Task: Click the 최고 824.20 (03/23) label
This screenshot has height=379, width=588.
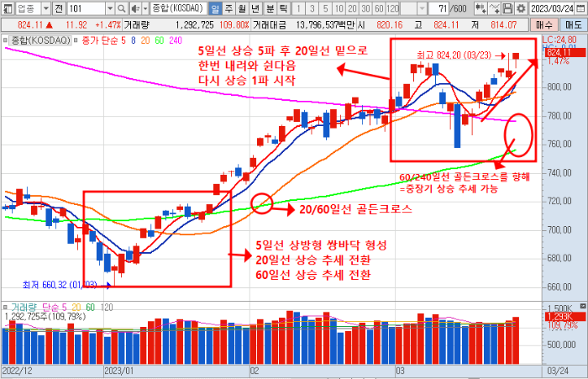Action: 454,55
